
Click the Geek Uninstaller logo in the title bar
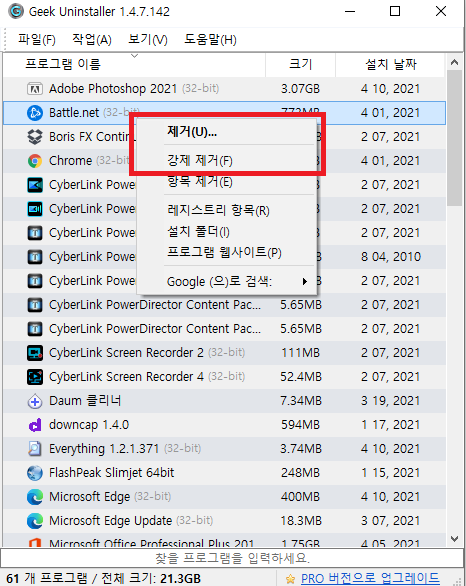coord(16,11)
